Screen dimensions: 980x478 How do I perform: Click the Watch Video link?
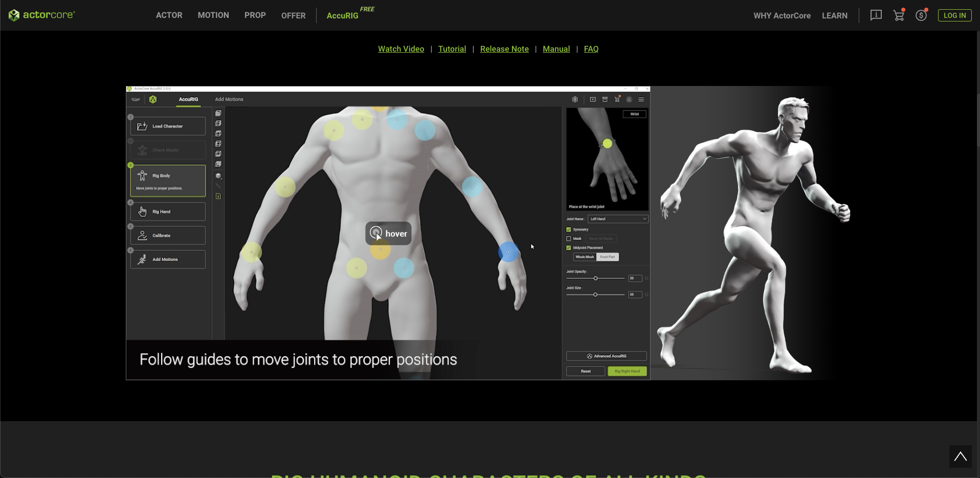pos(400,49)
